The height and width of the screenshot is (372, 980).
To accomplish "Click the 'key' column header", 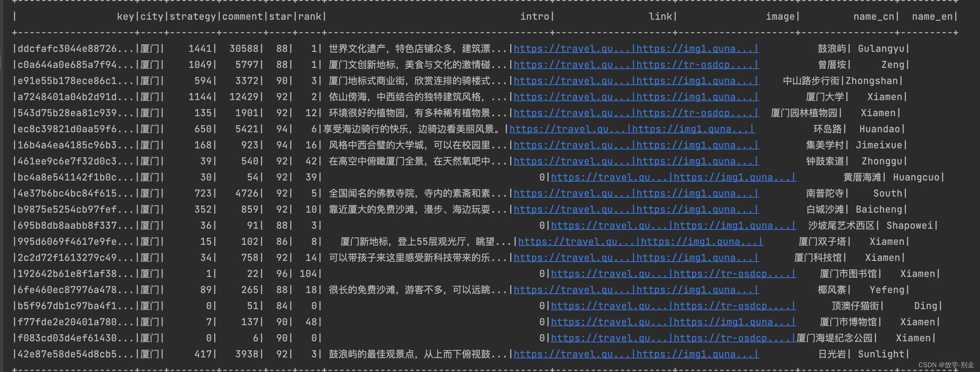I will point(126,17).
